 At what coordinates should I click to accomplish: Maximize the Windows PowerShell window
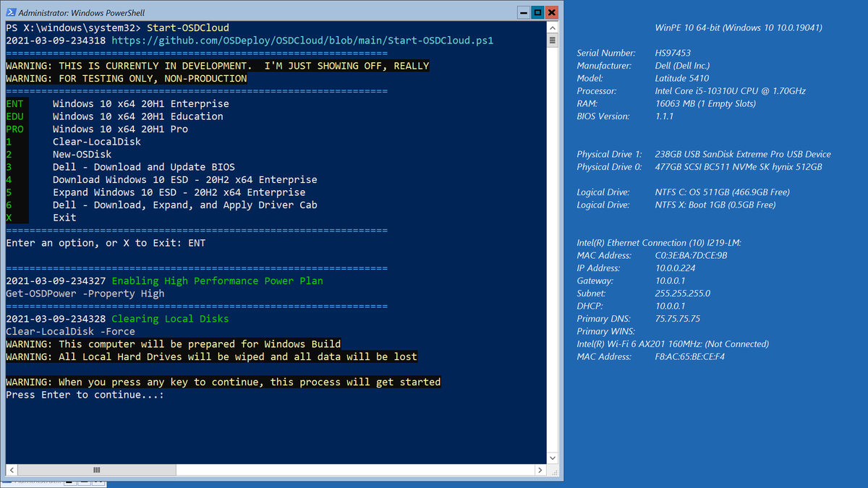click(537, 12)
